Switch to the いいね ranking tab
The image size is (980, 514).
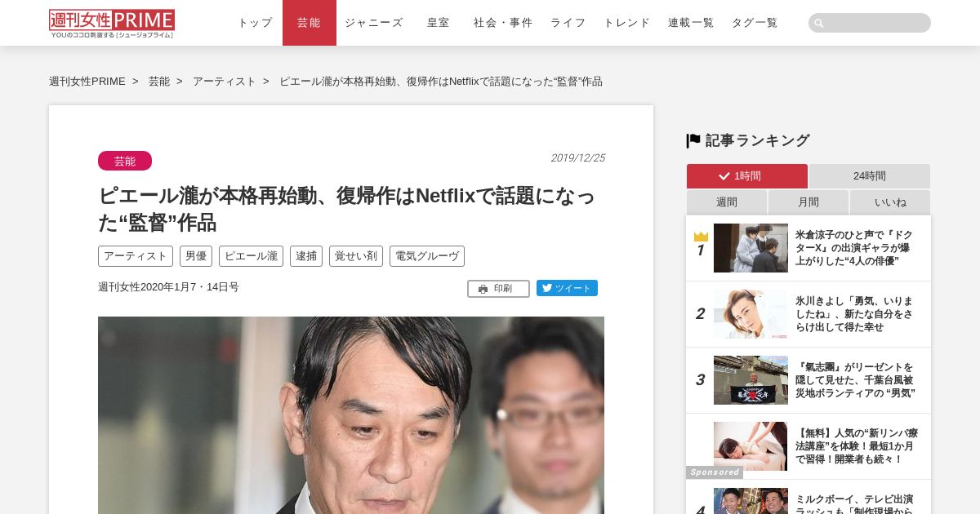click(890, 202)
